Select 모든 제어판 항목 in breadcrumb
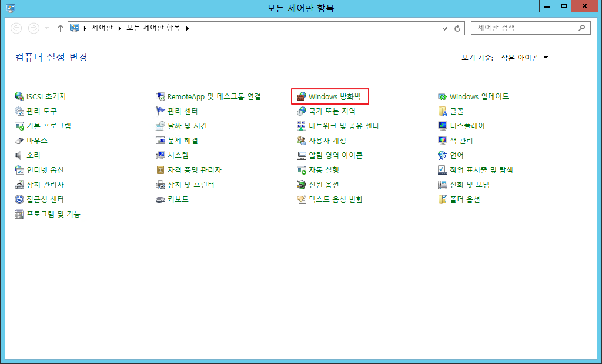 click(x=153, y=28)
